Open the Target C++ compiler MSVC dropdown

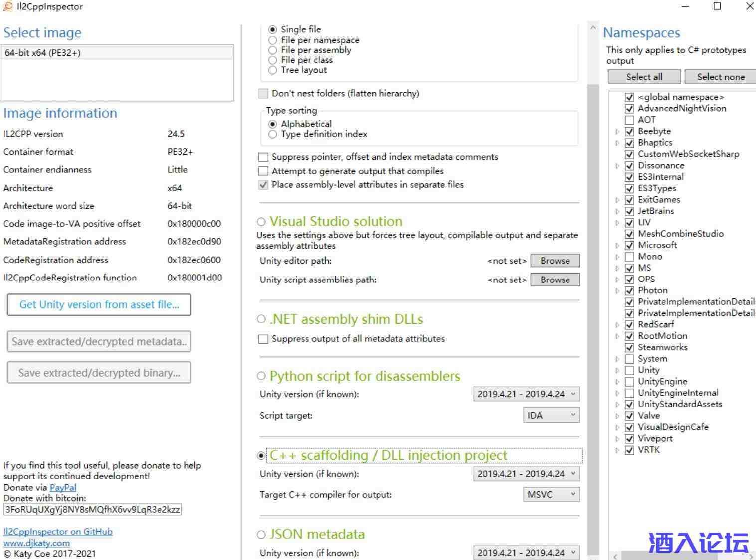(x=551, y=495)
